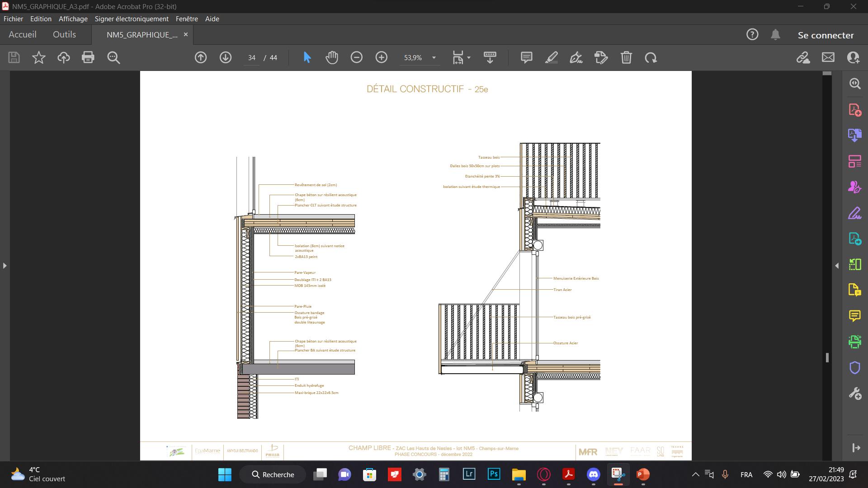Open zoom level dropdown 53,9%
Image resolution: width=868 pixels, height=488 pixels.
(x=420, y=58)
